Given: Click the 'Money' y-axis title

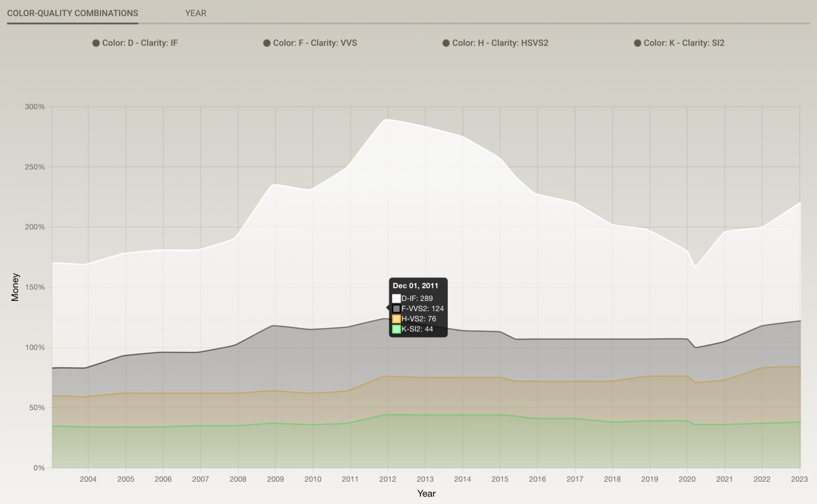Looking at the screenshot, I should tap(15, 287).
